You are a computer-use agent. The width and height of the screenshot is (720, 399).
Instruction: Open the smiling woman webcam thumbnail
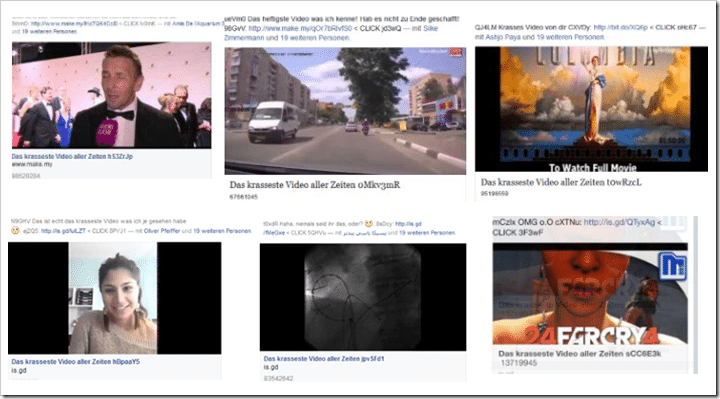click(x=114, y=298)
